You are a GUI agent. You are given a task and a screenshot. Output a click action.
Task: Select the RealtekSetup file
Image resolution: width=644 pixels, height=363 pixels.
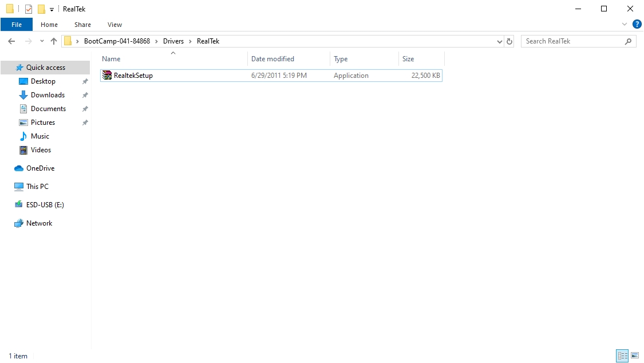pyautogui.click(x=271, y=76)
